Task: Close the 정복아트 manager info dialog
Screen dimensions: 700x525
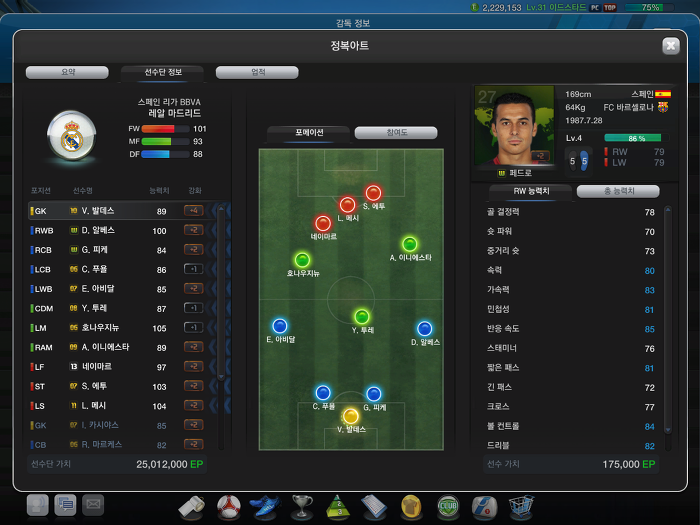Action: click(671, 46)
